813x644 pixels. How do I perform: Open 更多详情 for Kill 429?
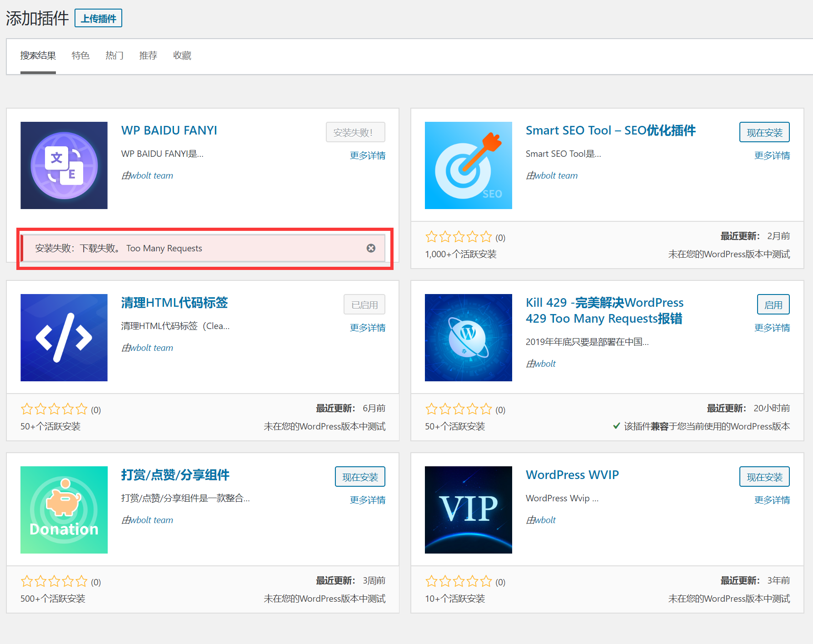pos(772,327)
